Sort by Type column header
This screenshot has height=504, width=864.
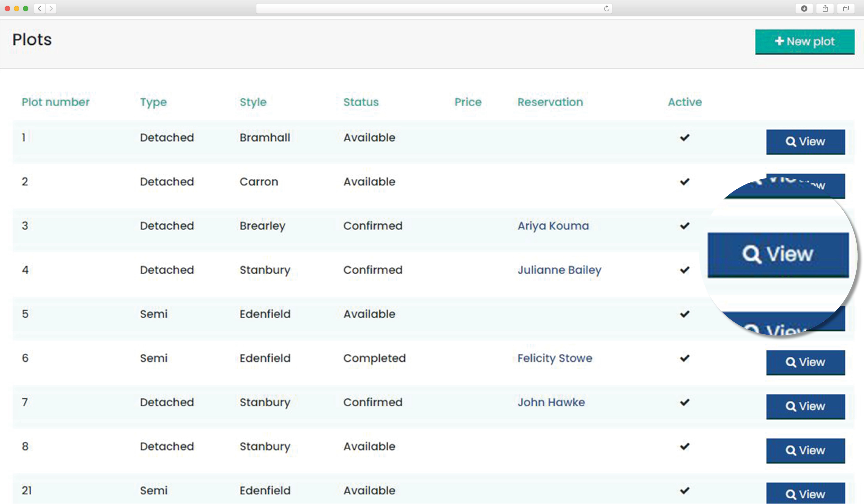[153, 103]
